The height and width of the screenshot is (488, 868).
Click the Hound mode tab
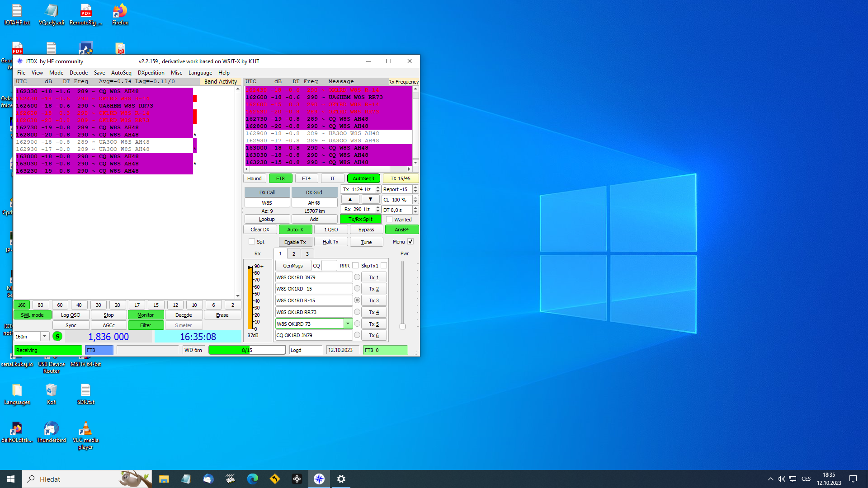pos(255,178)
